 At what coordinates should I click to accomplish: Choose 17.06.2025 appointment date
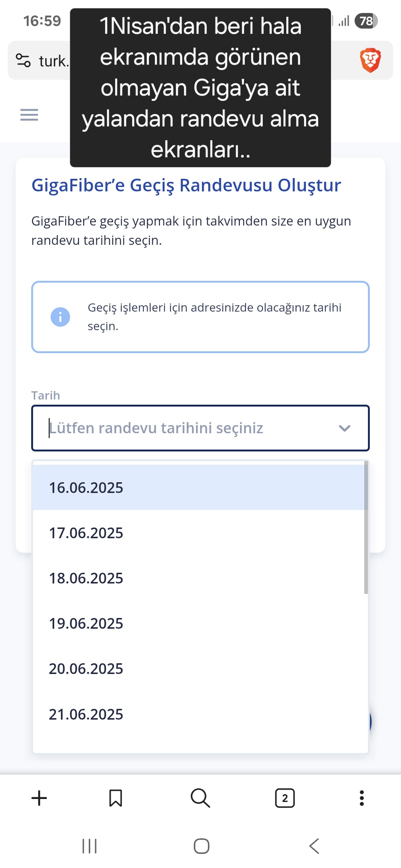click(x=199, y=533)
